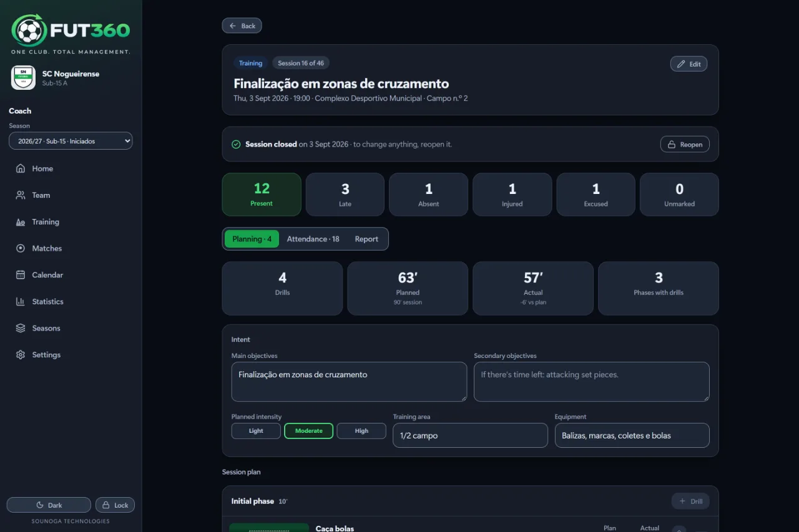
Task: Click the SC Nogueirense club crest
Action: (x=23, y=78)
